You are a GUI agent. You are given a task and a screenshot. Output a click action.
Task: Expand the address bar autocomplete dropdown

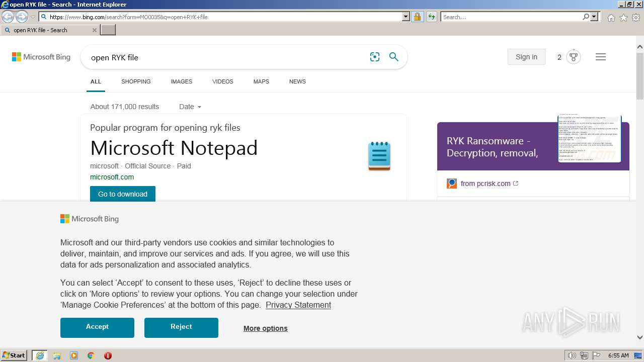click(x=406, y=17)
